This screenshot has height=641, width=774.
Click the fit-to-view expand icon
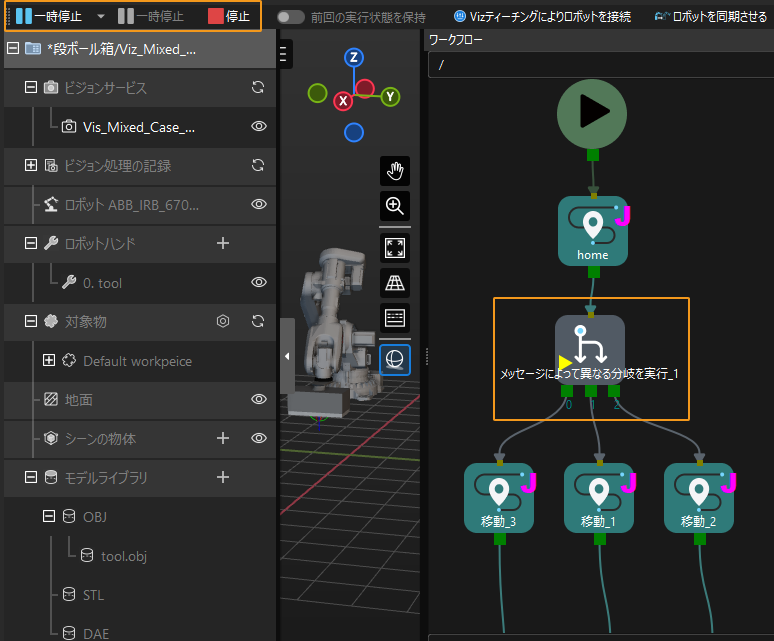395,248
